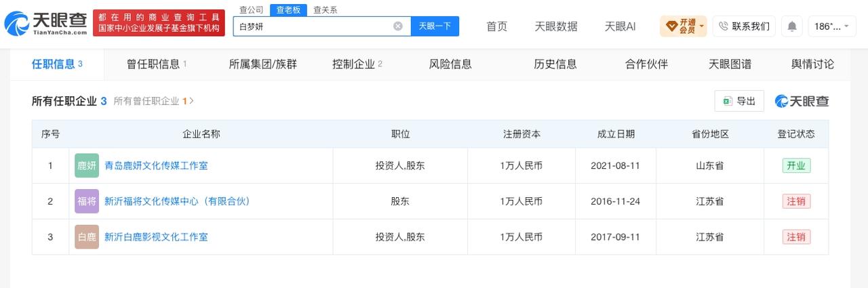The height and width of the screenshot is (288, 868).
Task: Click the Tianyancha logo at top left
Action: click(46, 24)
